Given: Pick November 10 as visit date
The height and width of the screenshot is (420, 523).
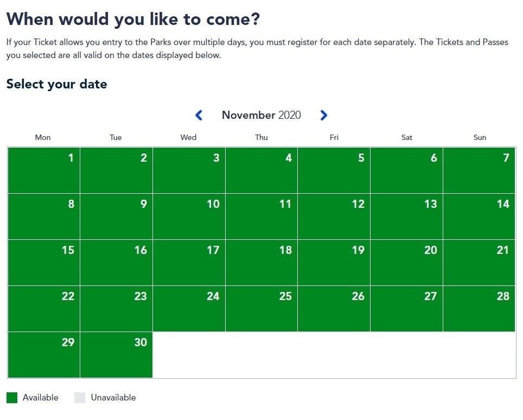Looking at the screenshot, I should click(189, 217).
